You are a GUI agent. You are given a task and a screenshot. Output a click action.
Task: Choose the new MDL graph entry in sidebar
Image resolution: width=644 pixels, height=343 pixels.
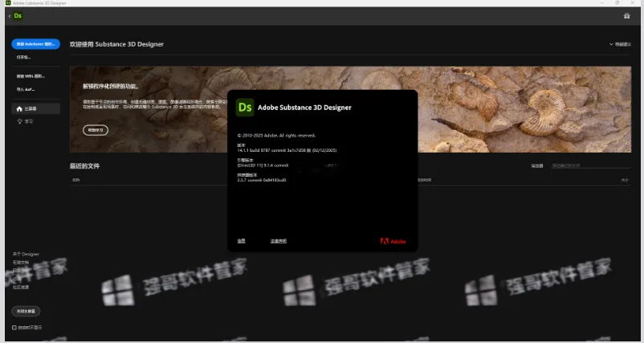(31, 76)
